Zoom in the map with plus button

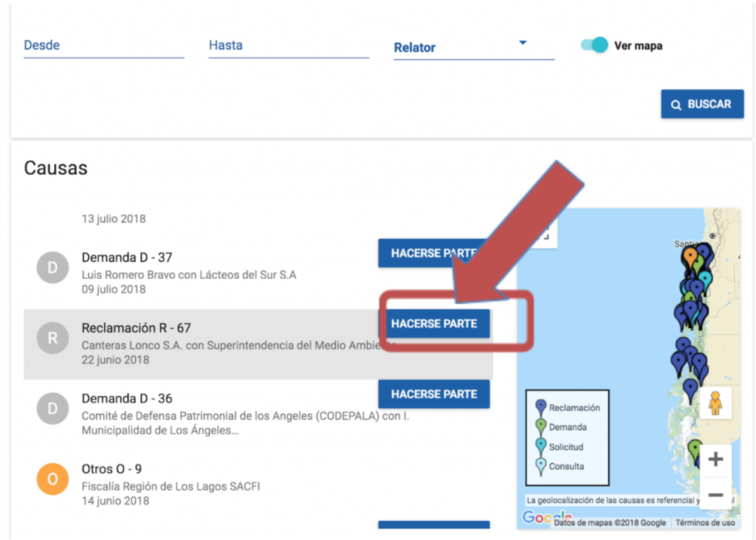coord(715,460)
